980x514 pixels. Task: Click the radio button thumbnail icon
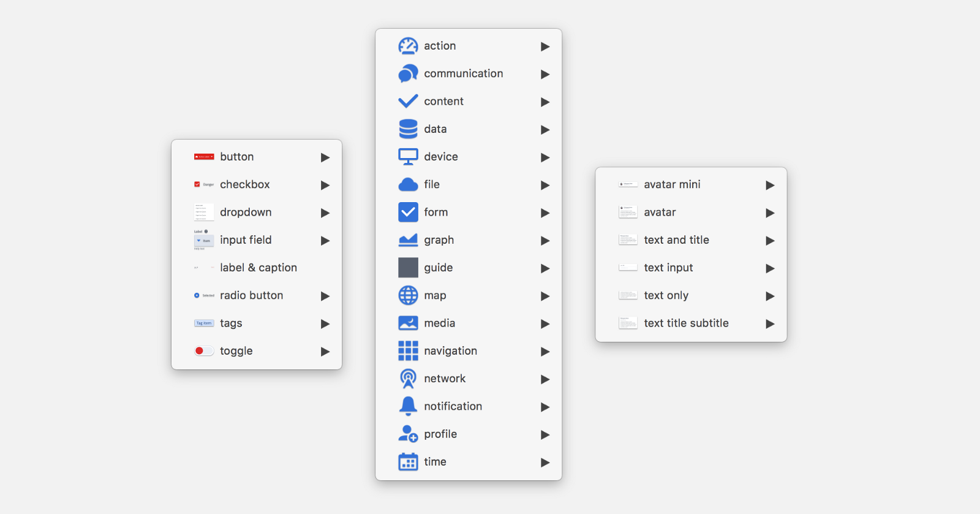point(197,295)
